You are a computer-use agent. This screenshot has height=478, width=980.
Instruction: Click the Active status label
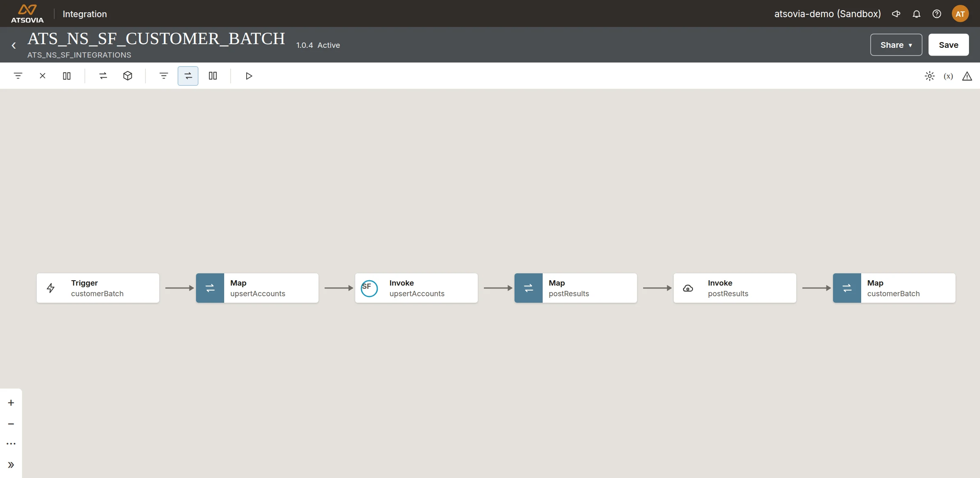coord(329,45)
